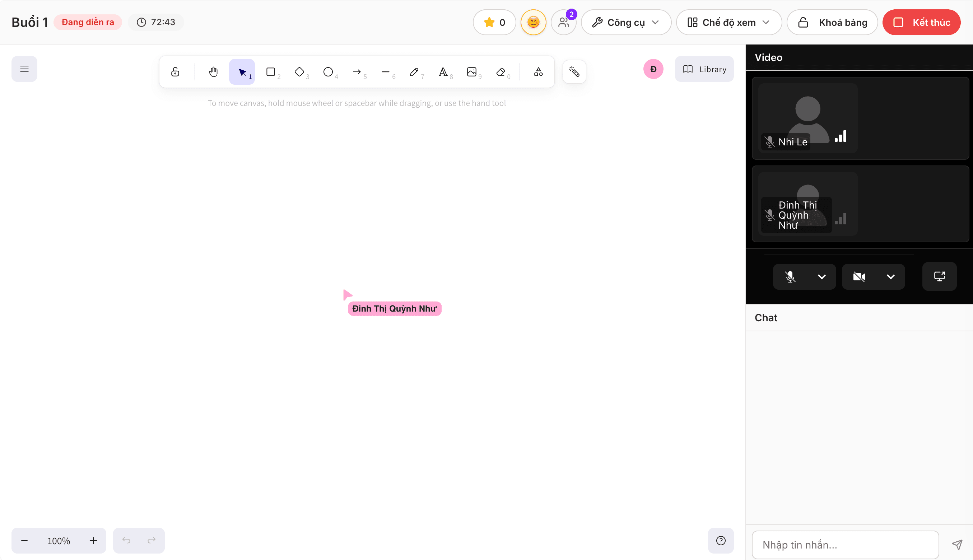This screenshot has width=973, height=560.
Task: Zoom in with the plus button
Action: click(93, 540)
